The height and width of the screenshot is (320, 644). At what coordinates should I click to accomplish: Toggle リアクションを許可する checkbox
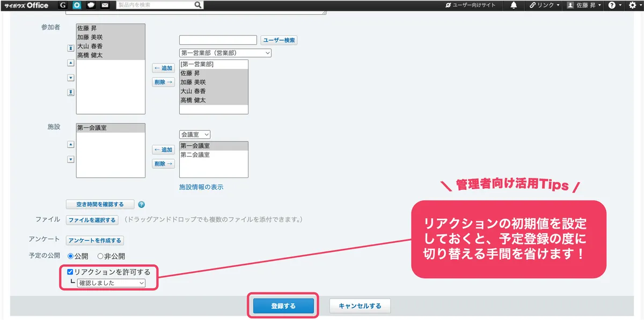(70, 272)
